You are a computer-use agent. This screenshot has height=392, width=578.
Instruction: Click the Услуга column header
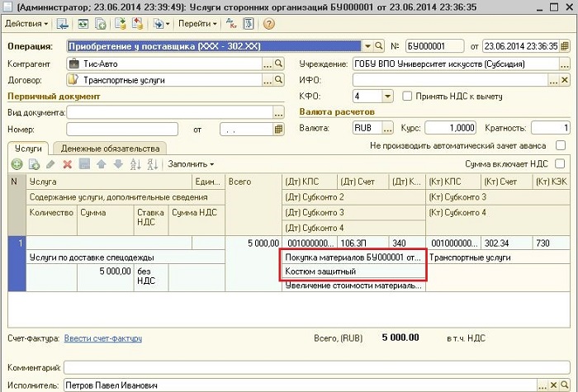click(109, 182)
